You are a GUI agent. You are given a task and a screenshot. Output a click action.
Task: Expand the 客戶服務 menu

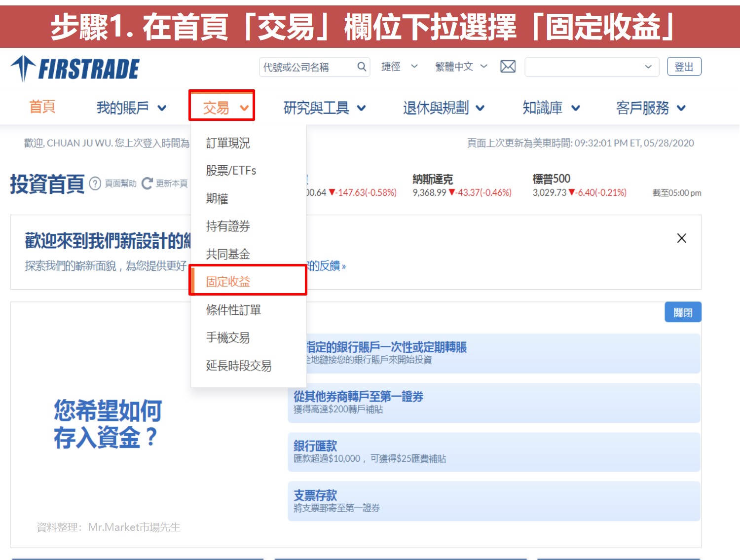coord(651,108)
